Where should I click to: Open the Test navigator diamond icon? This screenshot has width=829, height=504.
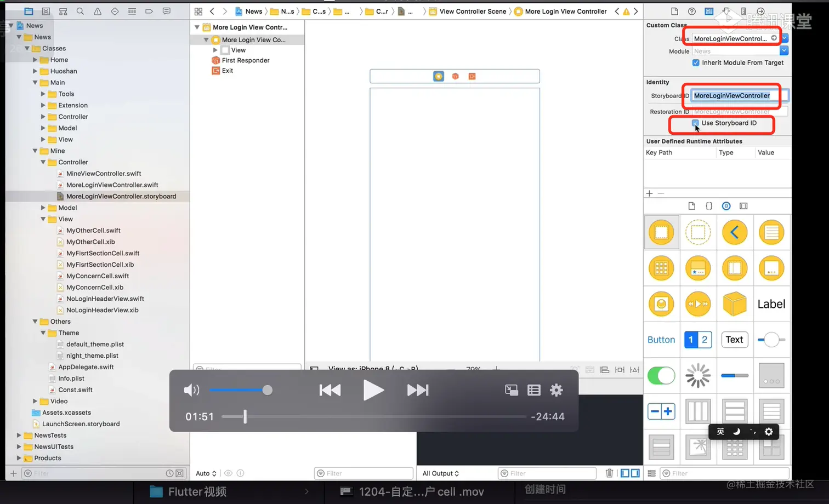click(115, 11)
